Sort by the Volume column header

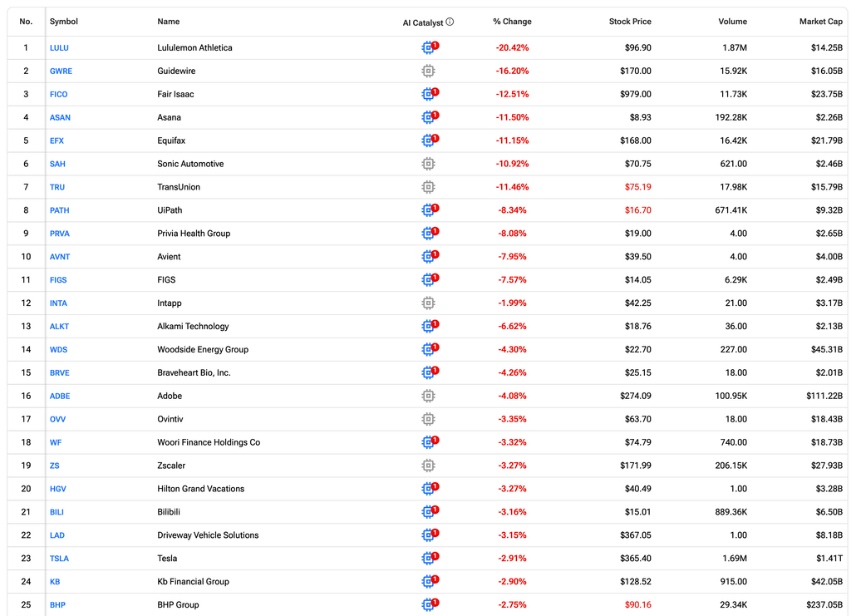(x=732, y=22)
